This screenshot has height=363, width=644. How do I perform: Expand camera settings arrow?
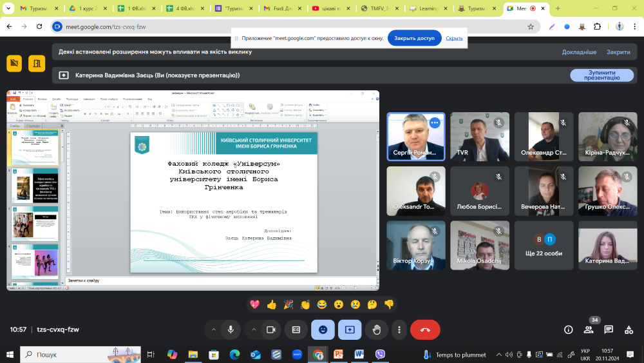coord(253,329)
